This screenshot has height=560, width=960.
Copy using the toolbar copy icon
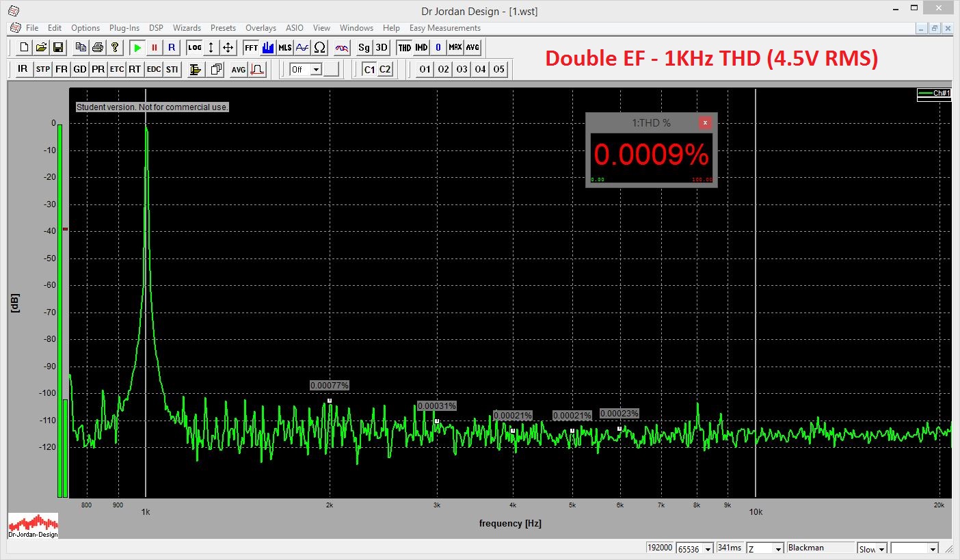coord(81,47)
